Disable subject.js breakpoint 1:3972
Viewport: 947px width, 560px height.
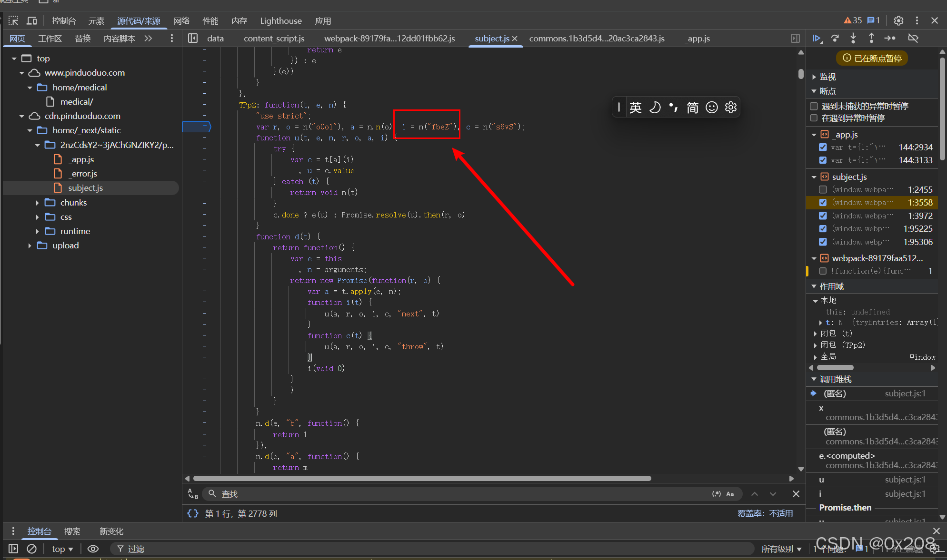click(x=823, y=216)
